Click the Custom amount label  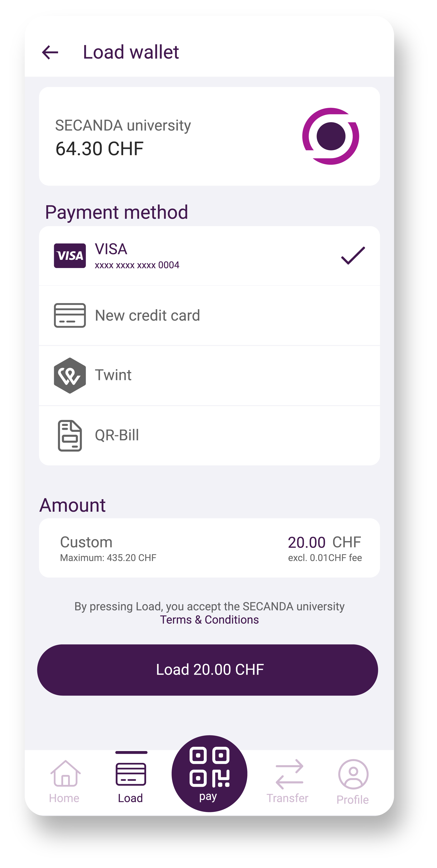tap(86, 542)
